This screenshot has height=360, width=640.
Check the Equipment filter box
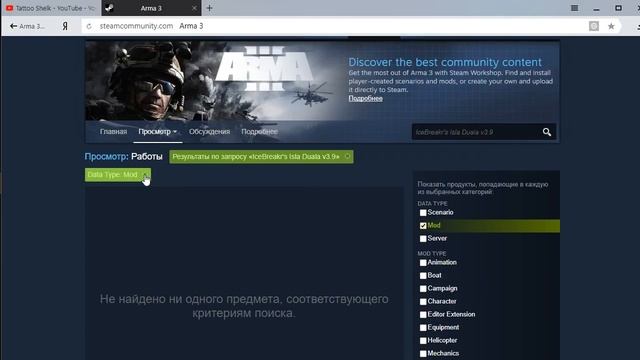point(423,328)
